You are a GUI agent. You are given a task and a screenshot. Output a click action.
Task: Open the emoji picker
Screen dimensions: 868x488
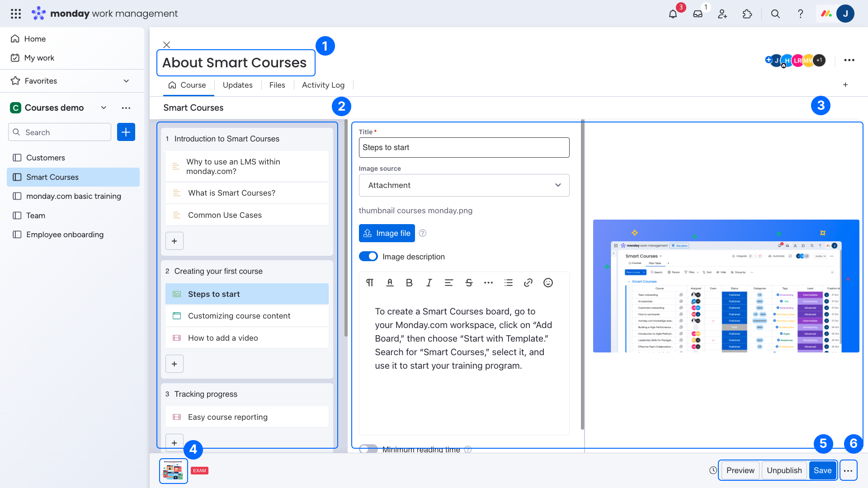coord(548,283)
